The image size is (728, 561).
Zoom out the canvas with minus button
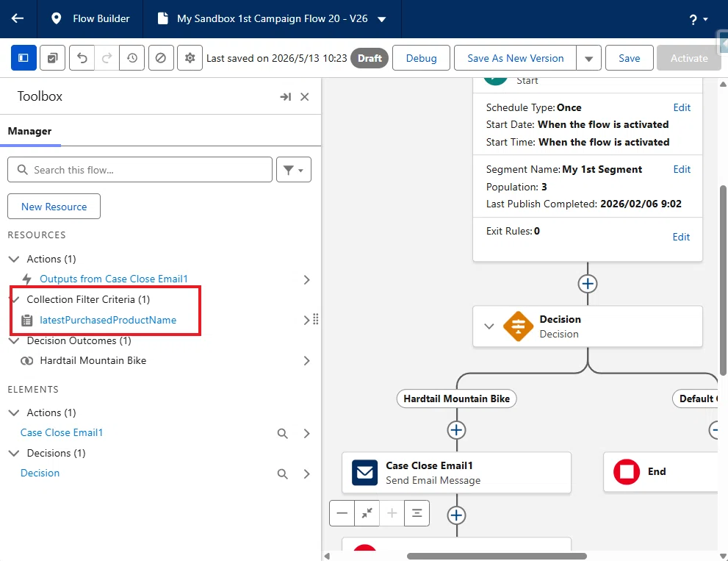[342, 513]
